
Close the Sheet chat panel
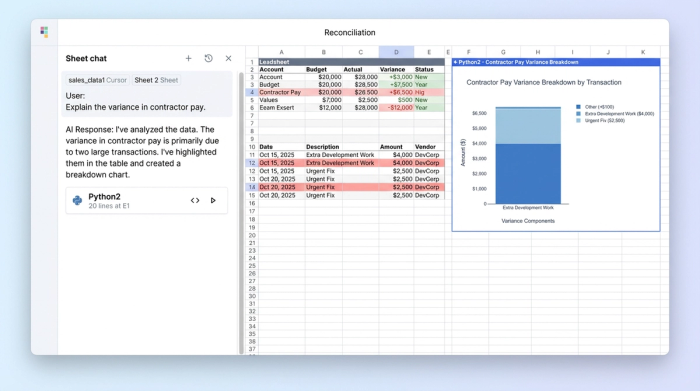coord(229,58)
